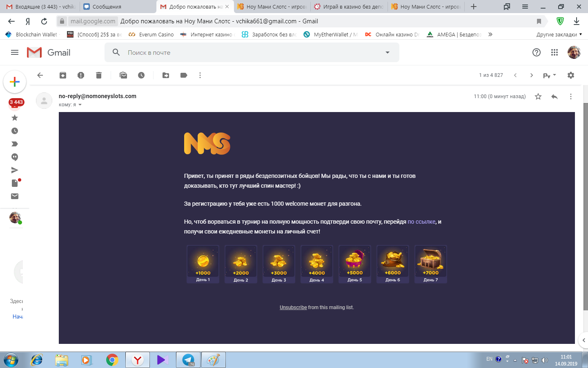Click the Compose plus button
Screen dimensions: 588x368
15,82
